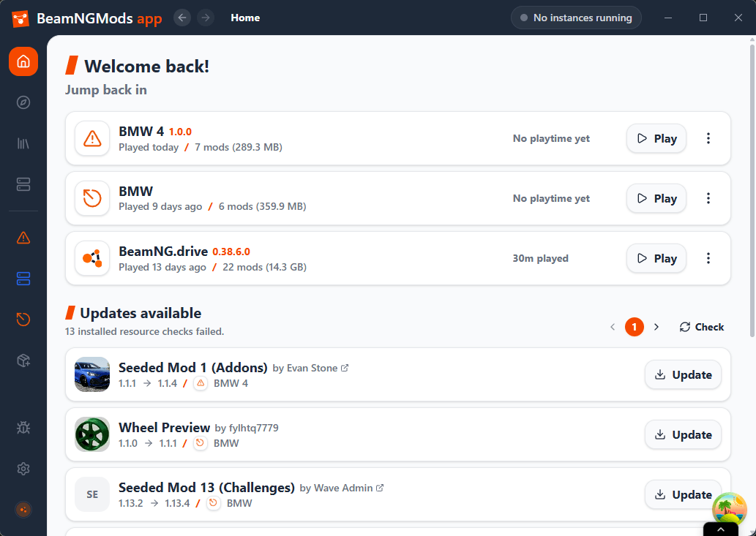This screenshot has height=536, width=756.
Task: Open the bug report sidebar icon
Action: [x=23, y=428]
